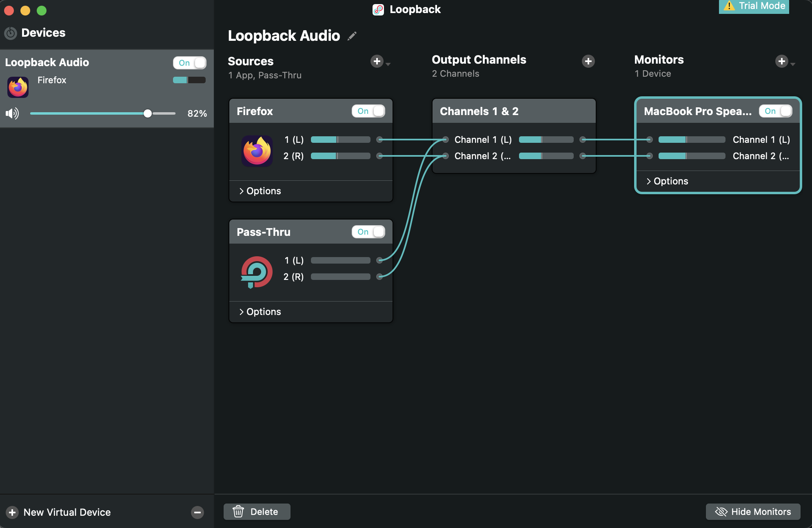Viewport: 812px width, 528px height.
Task: Click the pencil icon to rename Loopback Audio
Action: (x=352, y=36)
